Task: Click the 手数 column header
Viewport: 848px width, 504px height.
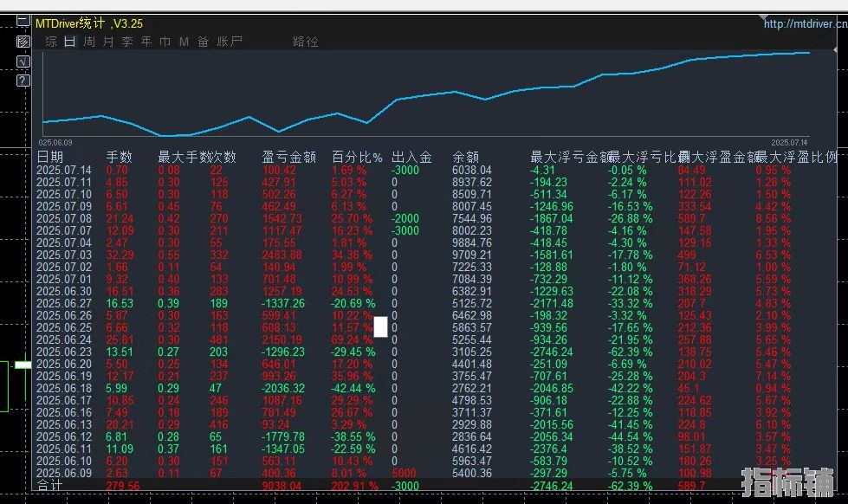Action: [119, 157]
